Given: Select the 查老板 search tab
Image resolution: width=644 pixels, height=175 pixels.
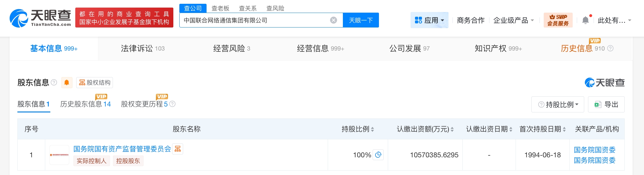Looking at the screenshot, I should click(x=220, y=8).
